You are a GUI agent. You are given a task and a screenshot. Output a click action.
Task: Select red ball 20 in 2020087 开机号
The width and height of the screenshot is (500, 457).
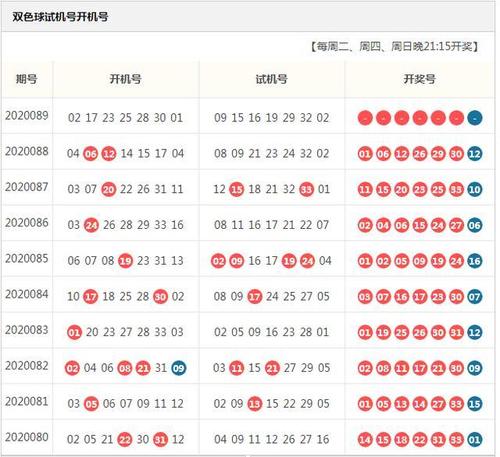pyautogui.click(x=109, y=189)
